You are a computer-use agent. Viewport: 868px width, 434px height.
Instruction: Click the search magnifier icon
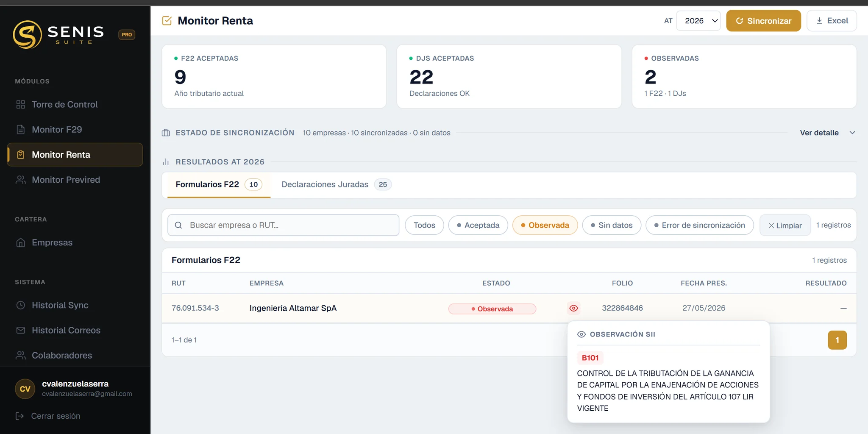178,225
